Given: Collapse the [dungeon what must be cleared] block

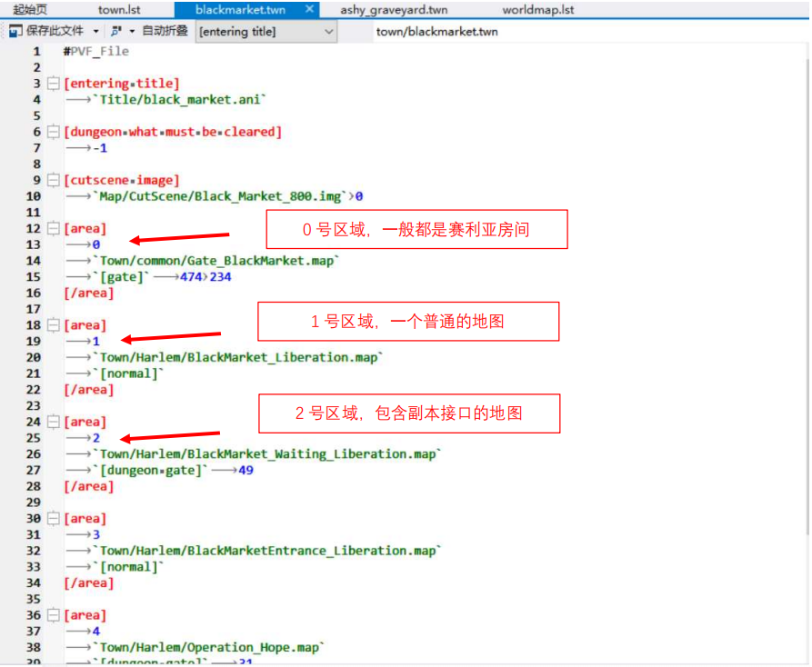Looking at the screenshot, I should pyautogui.click(x=54, y=132).
